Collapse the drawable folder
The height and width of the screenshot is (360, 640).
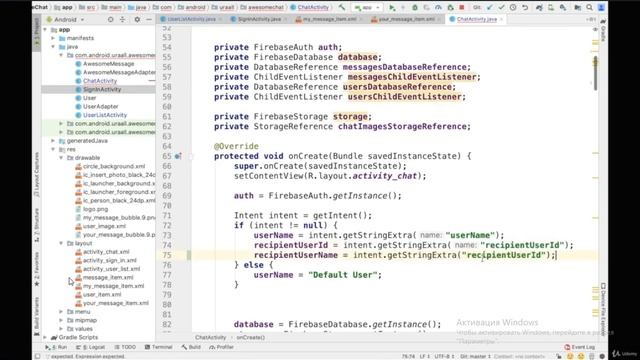coord(61,158)
